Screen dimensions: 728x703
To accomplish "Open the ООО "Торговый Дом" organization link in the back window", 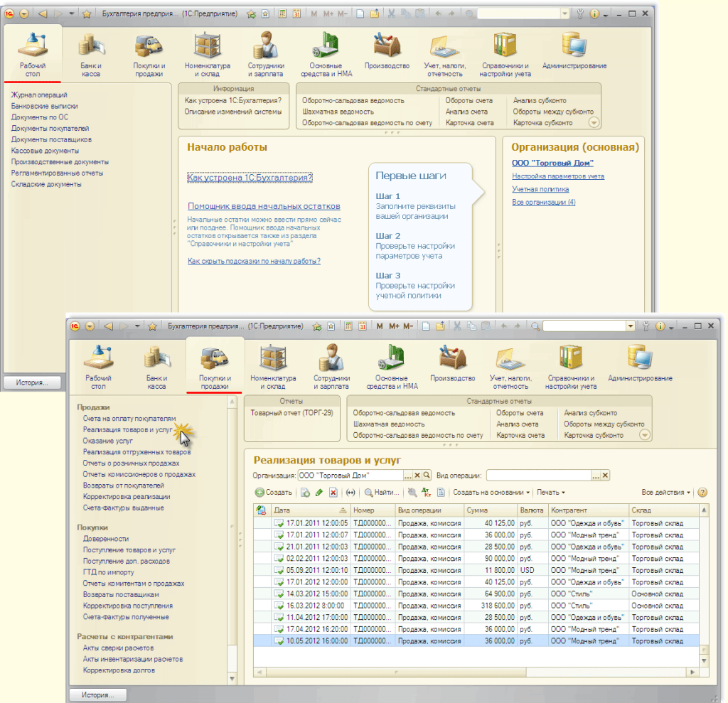I will [x=552, y=163].
